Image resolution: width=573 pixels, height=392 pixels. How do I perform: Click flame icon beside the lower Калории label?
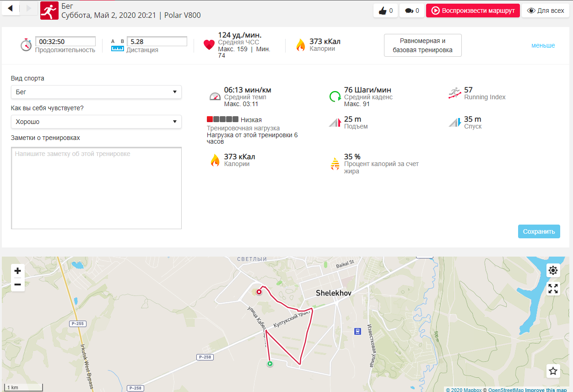click(215, 160)
